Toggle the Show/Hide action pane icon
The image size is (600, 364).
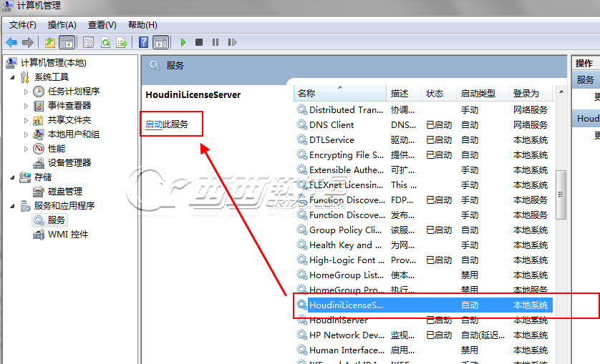coord(160,42)
